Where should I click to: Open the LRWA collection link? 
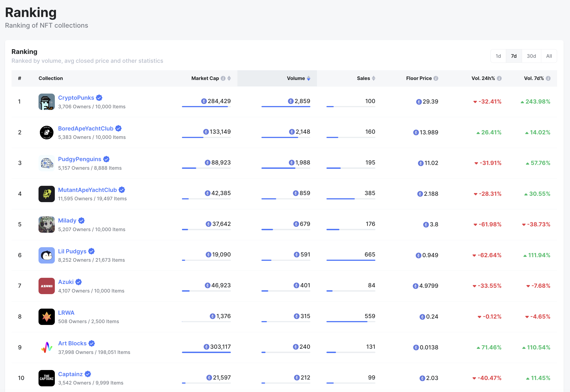(66, 313)
